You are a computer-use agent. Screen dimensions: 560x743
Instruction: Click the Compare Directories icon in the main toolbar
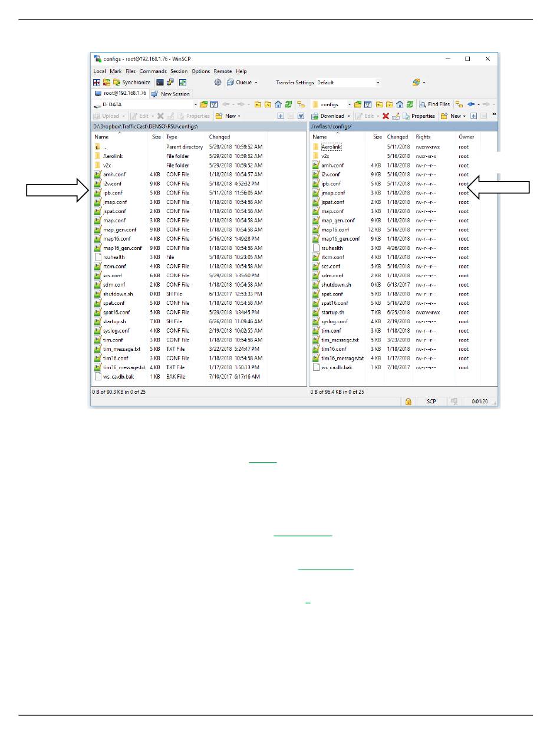click(x=97, y=83)
